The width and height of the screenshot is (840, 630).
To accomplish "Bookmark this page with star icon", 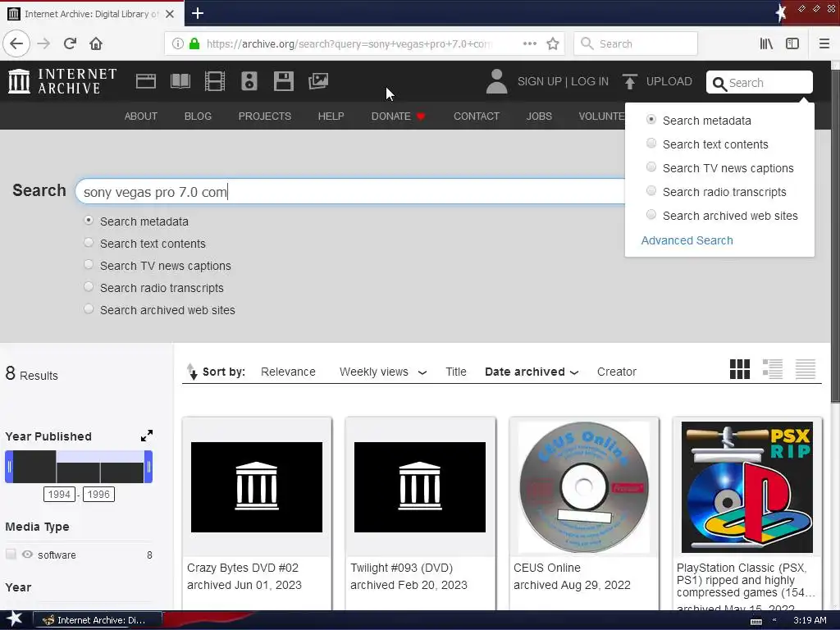I will [553, 43].
